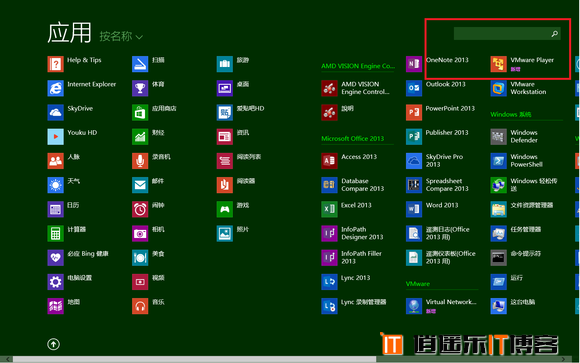Open VMware Workstation

click(519, 88)
